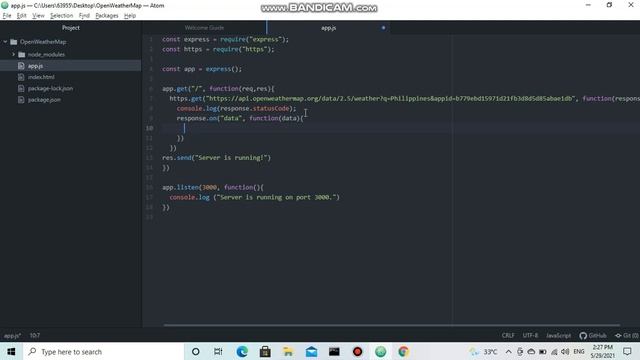Collapse the OpenWeatherMap project folder
This screenshot has height=360, width=640.
(5, 42)
